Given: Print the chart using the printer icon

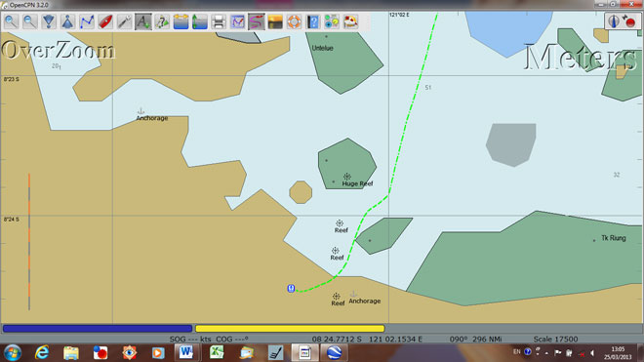Looking at the screenshot, I should (219, 21).
